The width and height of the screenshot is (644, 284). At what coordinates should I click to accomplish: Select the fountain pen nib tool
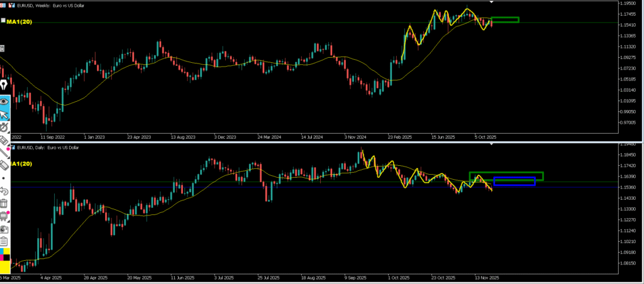(4, 85)
